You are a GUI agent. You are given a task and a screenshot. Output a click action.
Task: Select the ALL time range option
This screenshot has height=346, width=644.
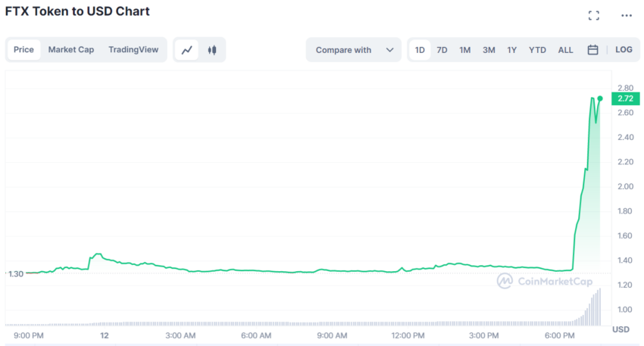pyautogui.click(x=565, y=50)
